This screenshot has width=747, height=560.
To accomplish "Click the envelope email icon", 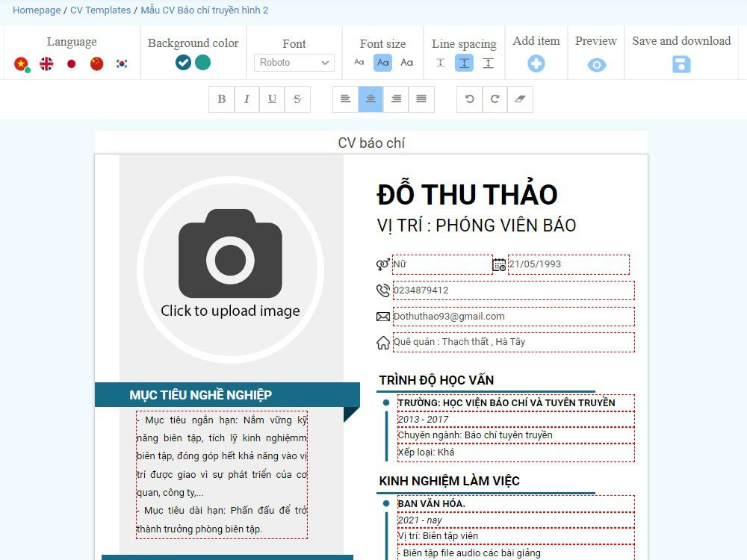I will (383, 317).
